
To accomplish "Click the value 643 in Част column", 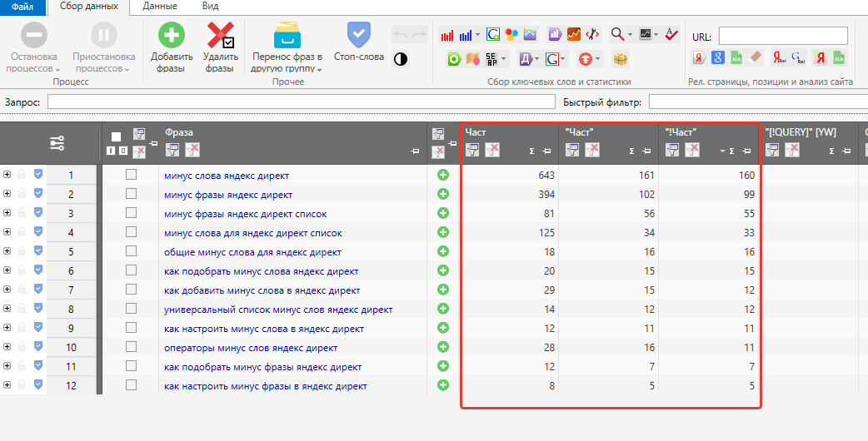I will tap(546, 176).
